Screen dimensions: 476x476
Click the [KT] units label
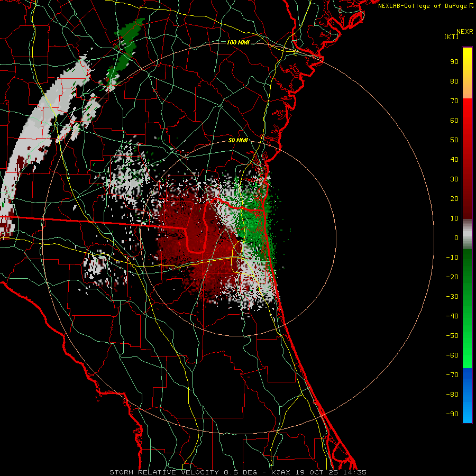click(451, 36)
